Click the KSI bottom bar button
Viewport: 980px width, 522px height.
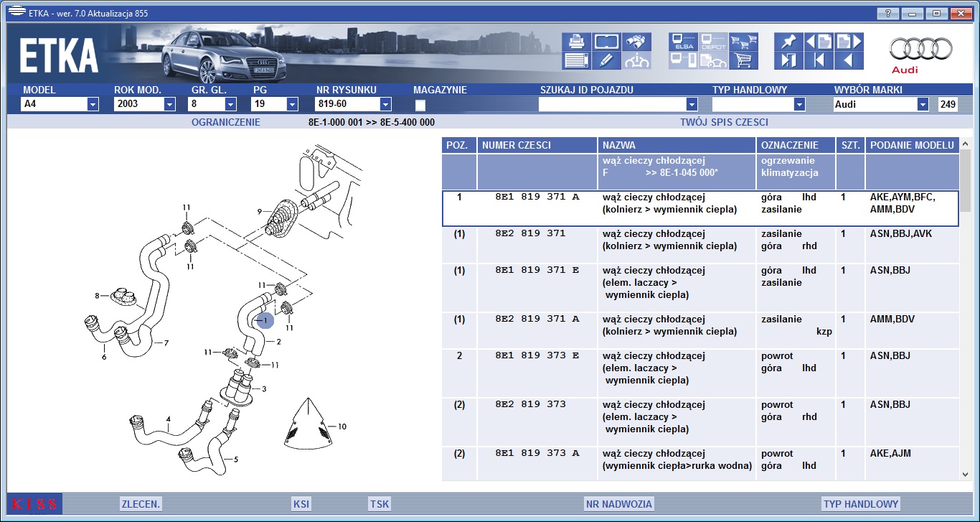301,504
